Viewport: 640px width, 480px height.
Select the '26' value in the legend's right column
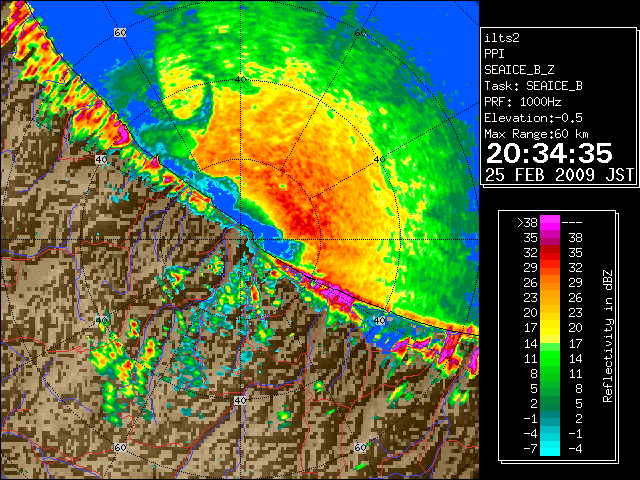pyautogui.click(x=576, y=298)
